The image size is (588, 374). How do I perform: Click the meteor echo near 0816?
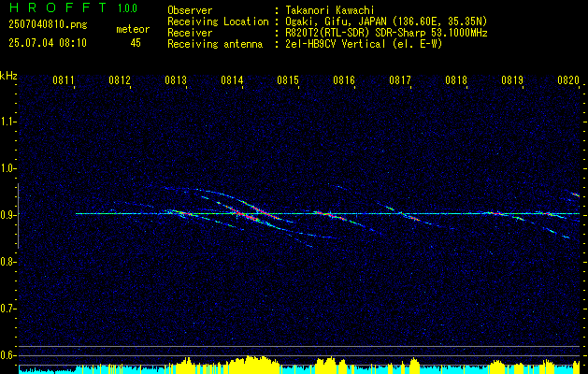click(x=330, y=214)
